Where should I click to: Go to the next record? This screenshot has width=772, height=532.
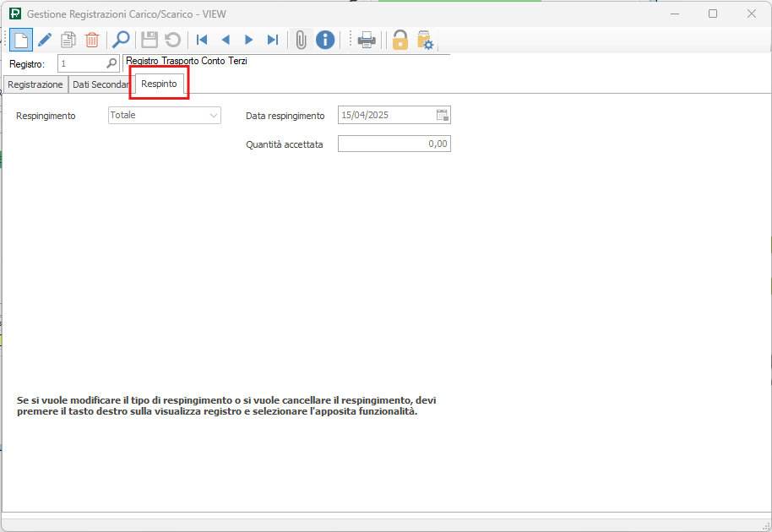[249, 40]
